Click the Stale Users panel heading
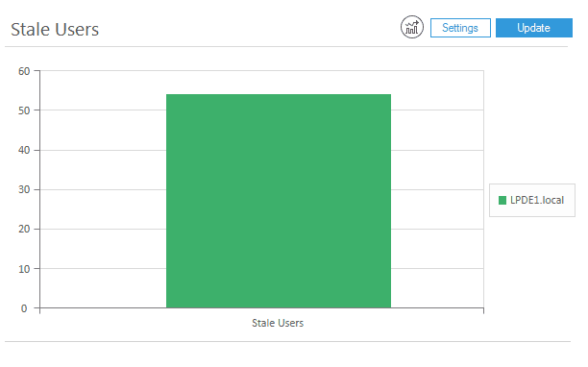Image resolution: width=588 pixels, height=367 pixels. click(x=55, y=29)
